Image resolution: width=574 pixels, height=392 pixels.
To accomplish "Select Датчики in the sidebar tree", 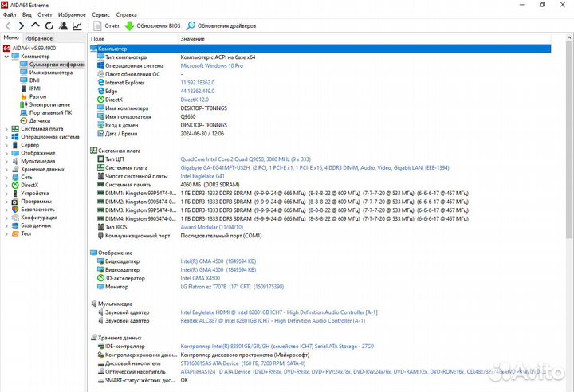I will coord(40,120).
